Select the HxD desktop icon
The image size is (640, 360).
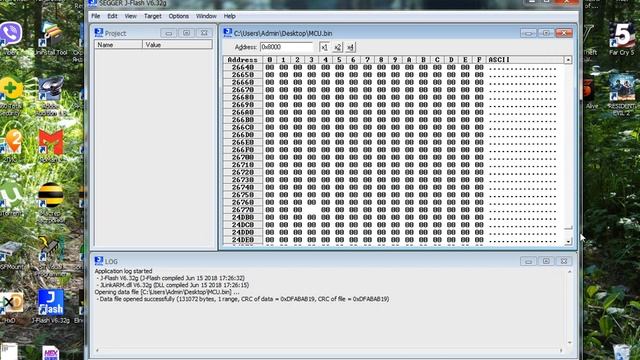11,304
